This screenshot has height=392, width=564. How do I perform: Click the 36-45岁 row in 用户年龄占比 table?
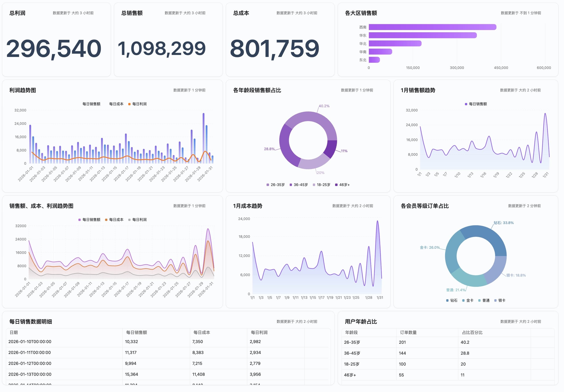tap(448, 353)
